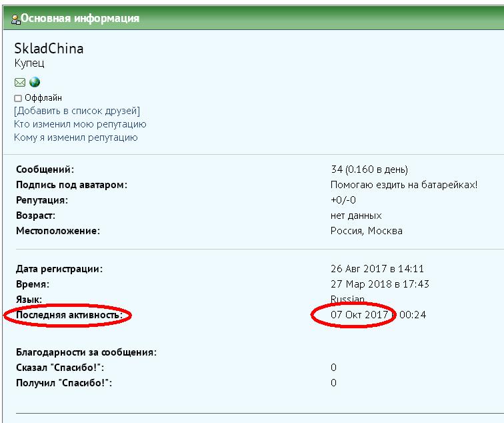The height and width of the screenshot is (423, 504).
Task: Click the envelope email icon under Купец
Action: pyautogui.click(x=20, y=83)
